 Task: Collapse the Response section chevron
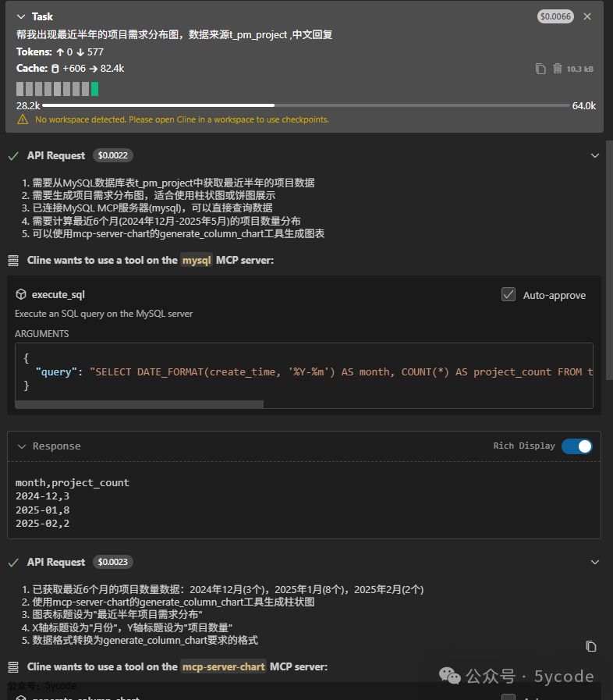point(21,446)
